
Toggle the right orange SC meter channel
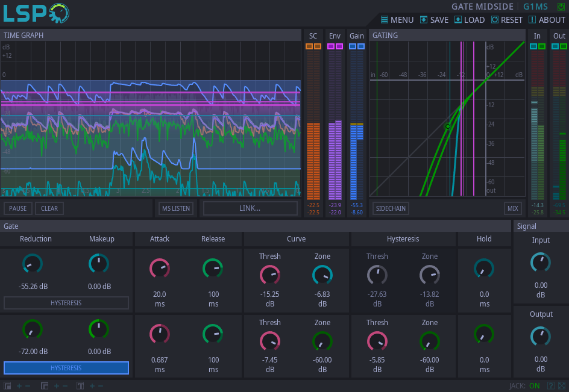pyautogui.click(x=318, y=46)
